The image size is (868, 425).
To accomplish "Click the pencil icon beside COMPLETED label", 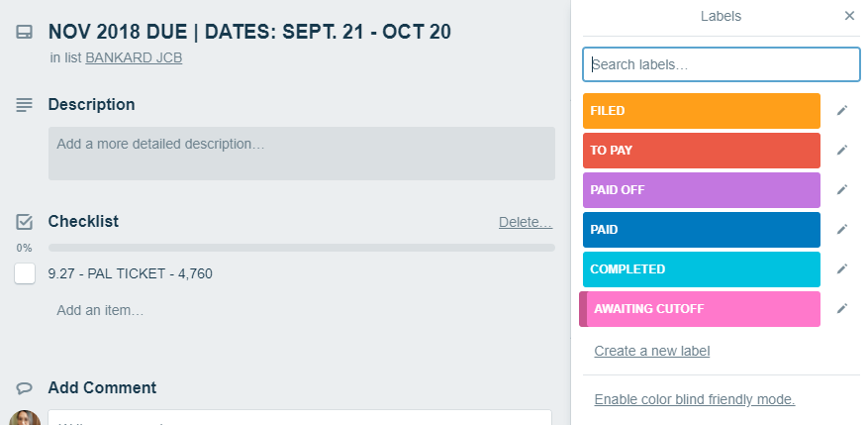I will pos(842,269).
